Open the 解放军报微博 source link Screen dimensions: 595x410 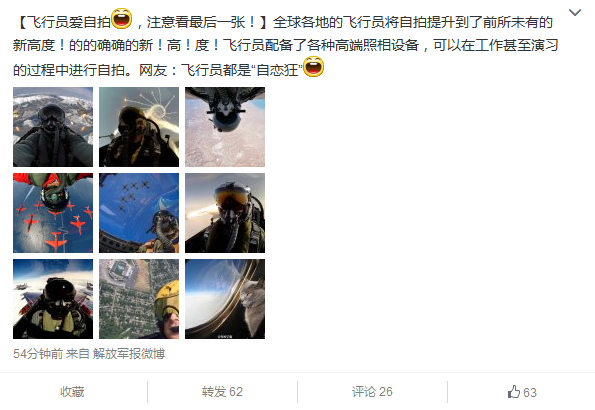129,354
